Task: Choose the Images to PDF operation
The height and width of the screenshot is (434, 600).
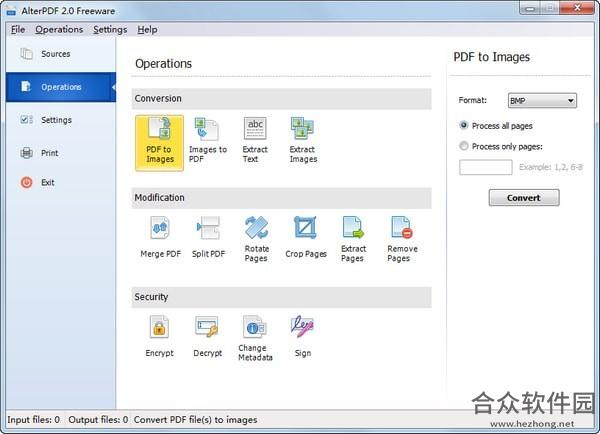Action: pos(208,141)
